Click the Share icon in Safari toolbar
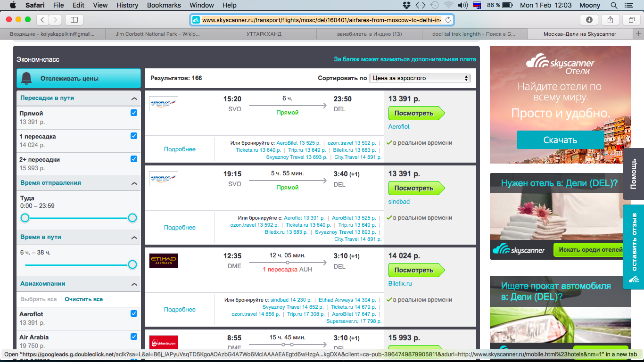Image resolution: width=644 pixels, height=362 pixels. point(610,20)
